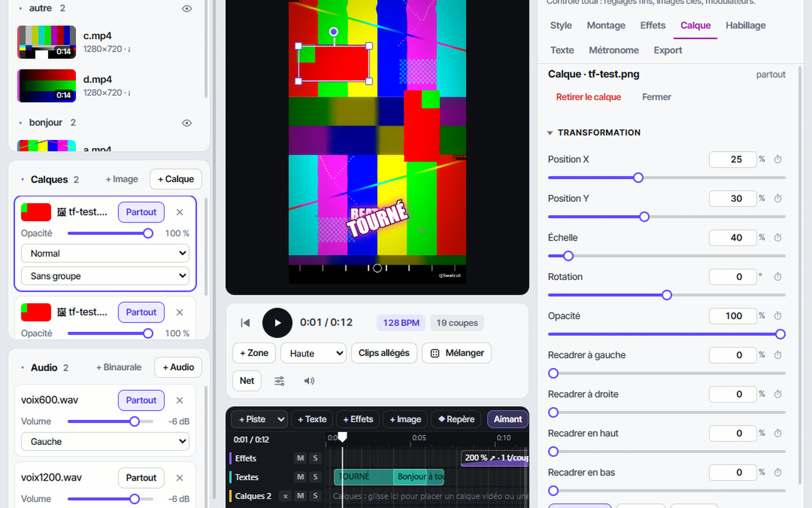Click the voix600.wav Volume slider handle
This screenshot has width=812, height=508.
pyautogui.click(x=135, y=422)
